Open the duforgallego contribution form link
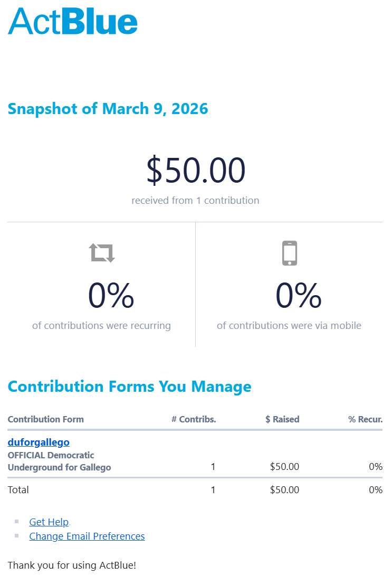392x575 pixels. pyautogui.click(x=39, y=442)
